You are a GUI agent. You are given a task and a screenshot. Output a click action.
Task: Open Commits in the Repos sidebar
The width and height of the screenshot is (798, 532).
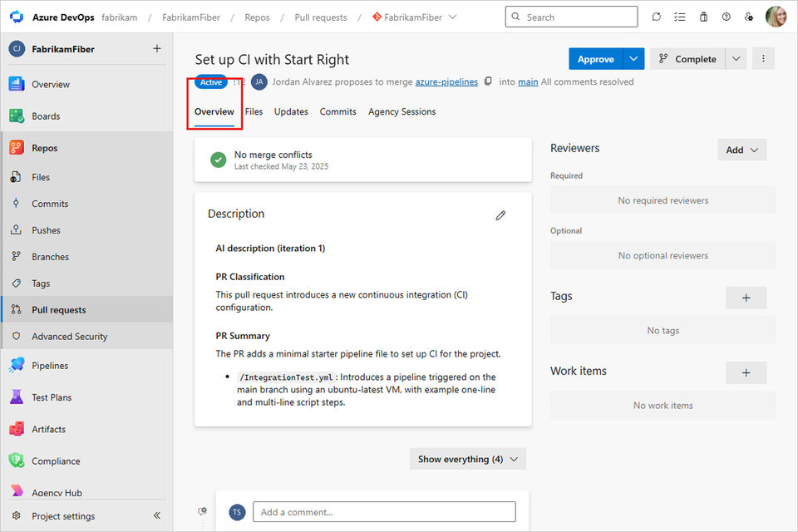click(x=50, y=204)
